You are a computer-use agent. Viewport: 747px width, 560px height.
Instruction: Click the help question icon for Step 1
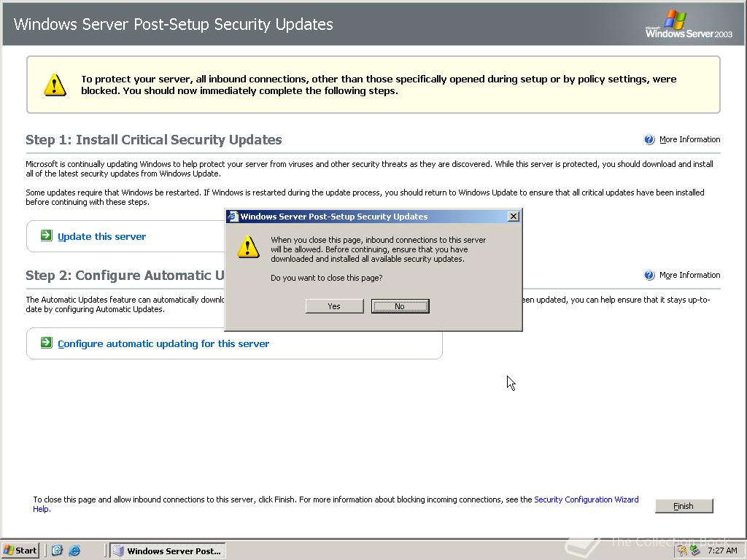click(649, 139)
